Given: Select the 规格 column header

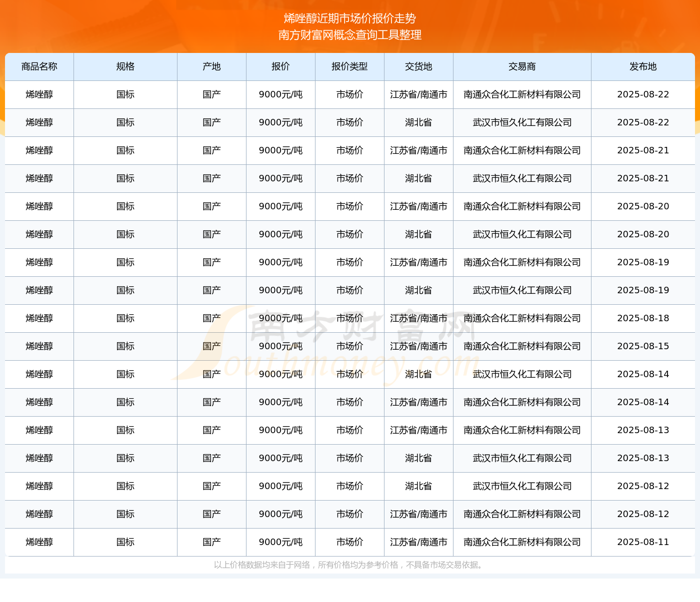Looking at the screenshot, I should pyautogui.click(x=125, y=66).
